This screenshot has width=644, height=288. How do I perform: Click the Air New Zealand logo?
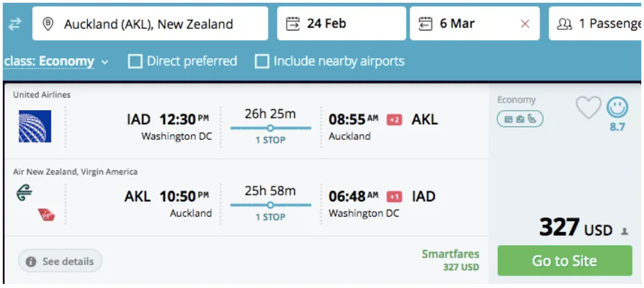pos(25,195)
